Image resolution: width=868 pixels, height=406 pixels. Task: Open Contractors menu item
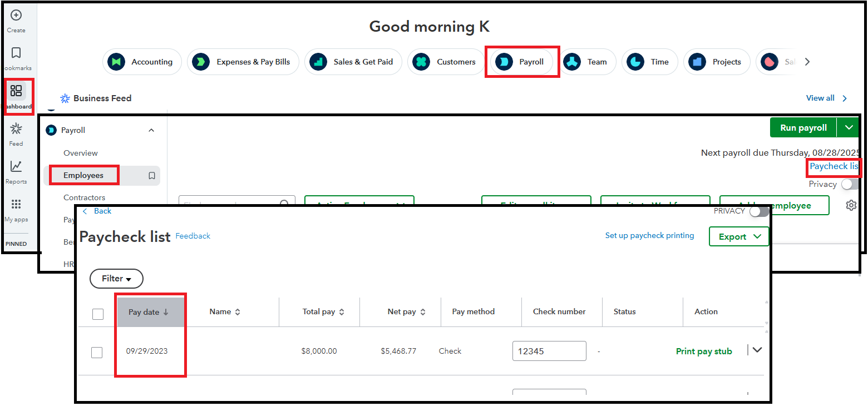(85, 197)
